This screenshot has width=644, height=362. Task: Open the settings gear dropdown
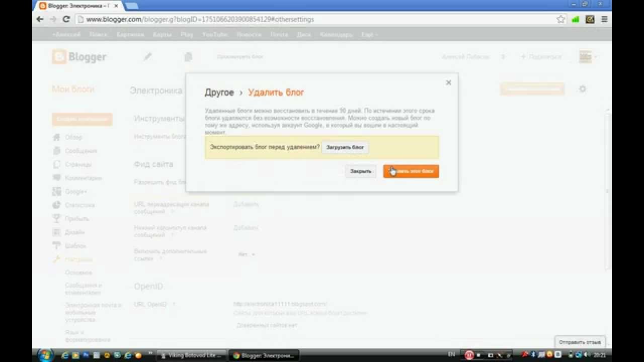pyautogui.click(x=583, y=89)
